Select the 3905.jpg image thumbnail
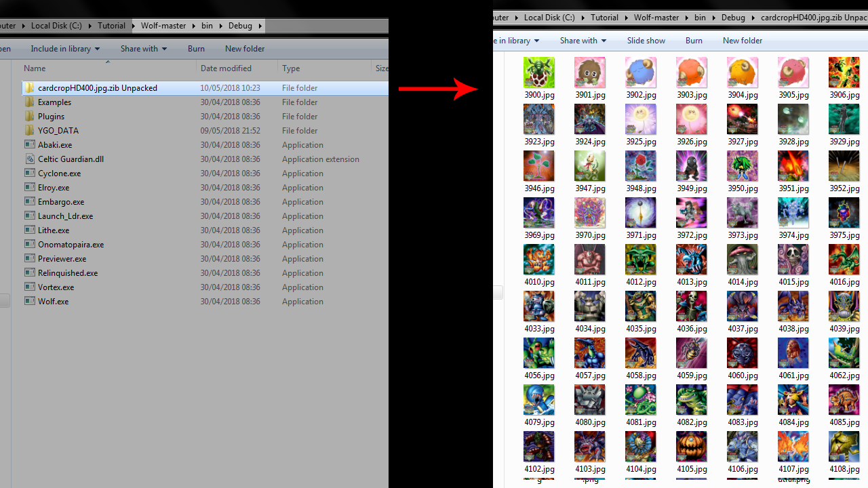The image size is (868, 488). click(793, 73)
